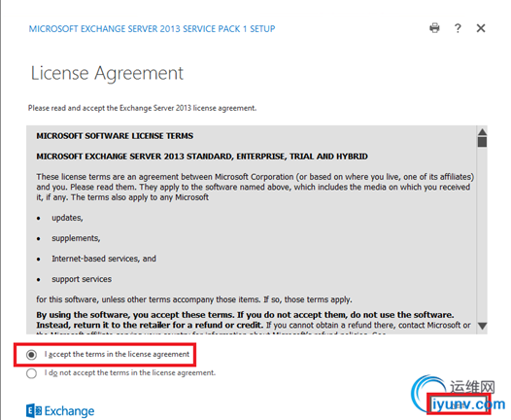Click the 'support services' bullet text

pos(82,279)
